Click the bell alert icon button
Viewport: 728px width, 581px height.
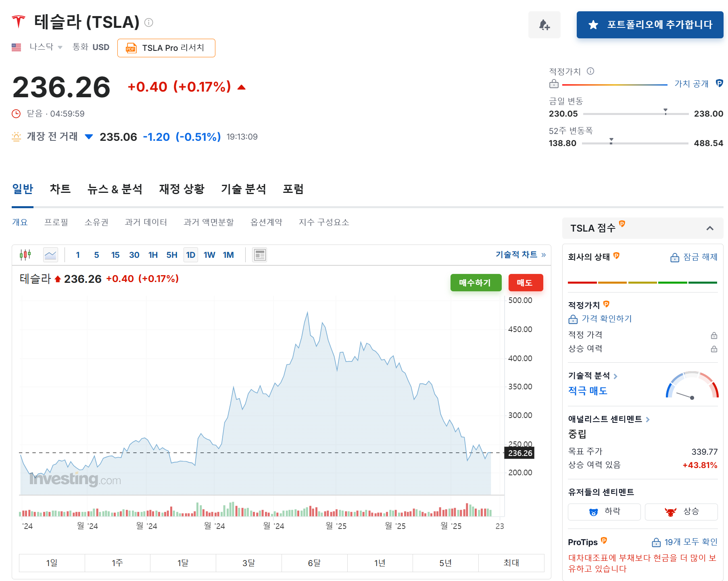(544, 25)
